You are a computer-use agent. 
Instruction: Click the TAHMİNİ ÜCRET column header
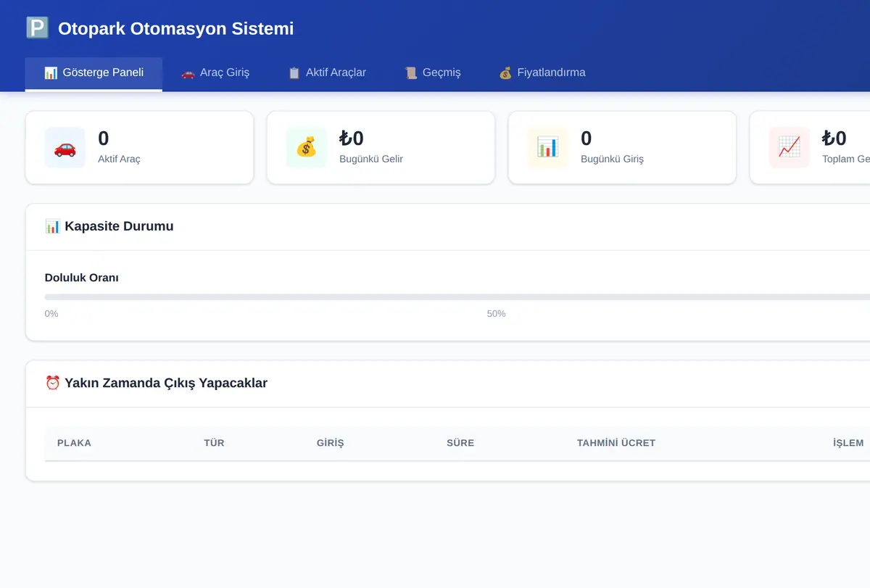point(616,443)
